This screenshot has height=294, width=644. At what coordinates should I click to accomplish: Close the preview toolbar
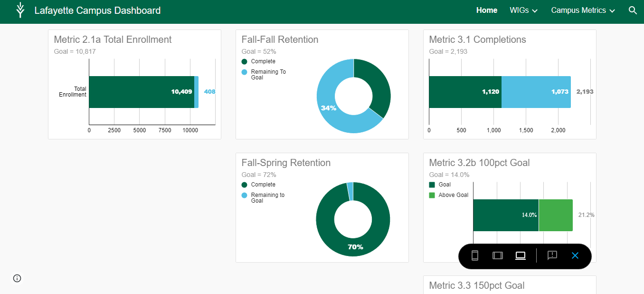575,255
